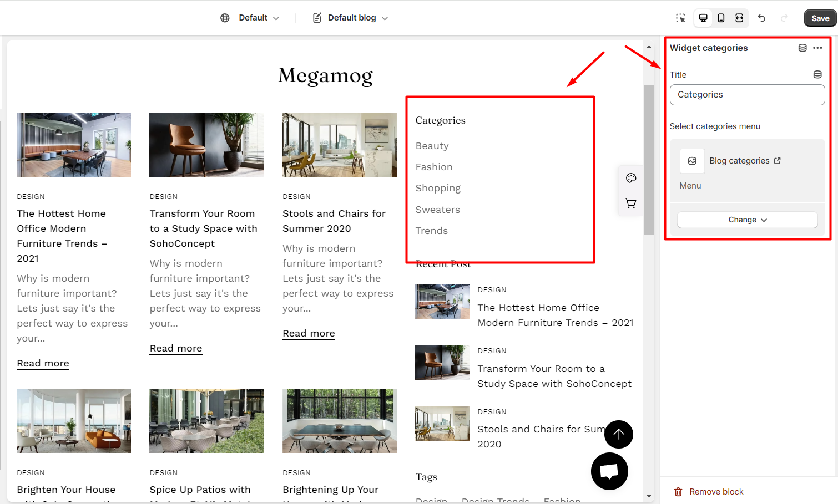Select the Shopping category
The width and height of the screenshot is (838, 504).
(x=438, y=188)
